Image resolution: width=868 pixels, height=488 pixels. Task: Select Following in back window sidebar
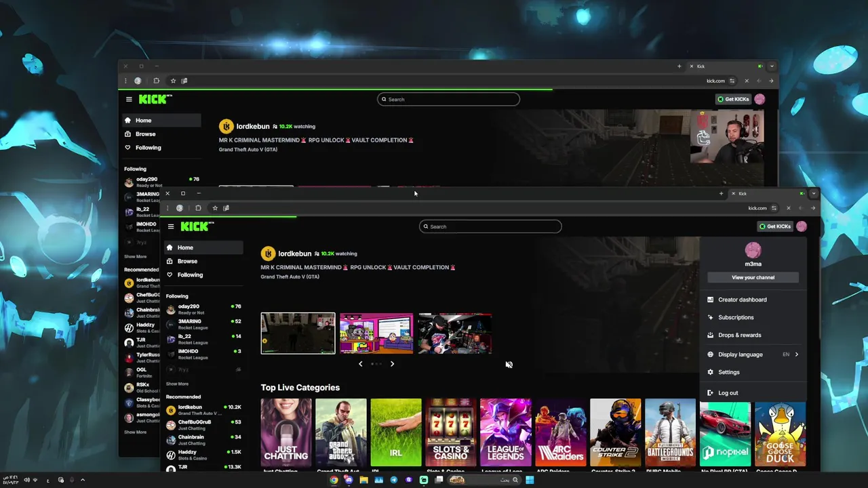(161, 147)
